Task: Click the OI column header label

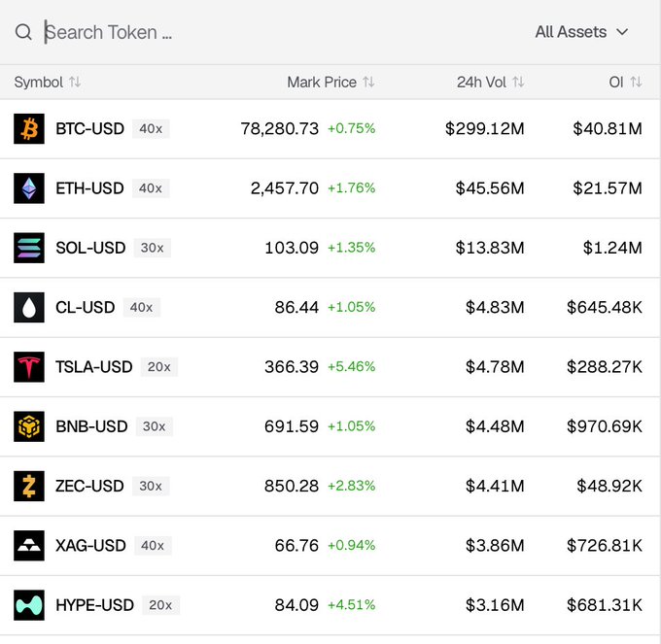Action: (x=616, y=82)
